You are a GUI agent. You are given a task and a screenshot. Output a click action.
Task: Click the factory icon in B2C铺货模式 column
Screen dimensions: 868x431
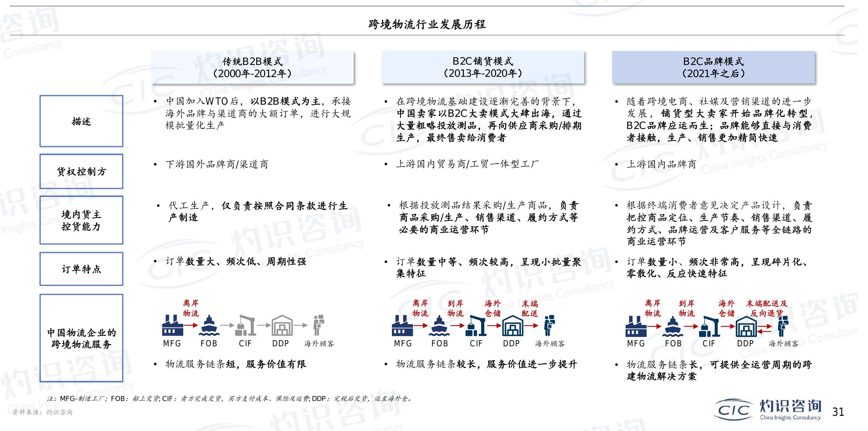click(x=402, y=325)
